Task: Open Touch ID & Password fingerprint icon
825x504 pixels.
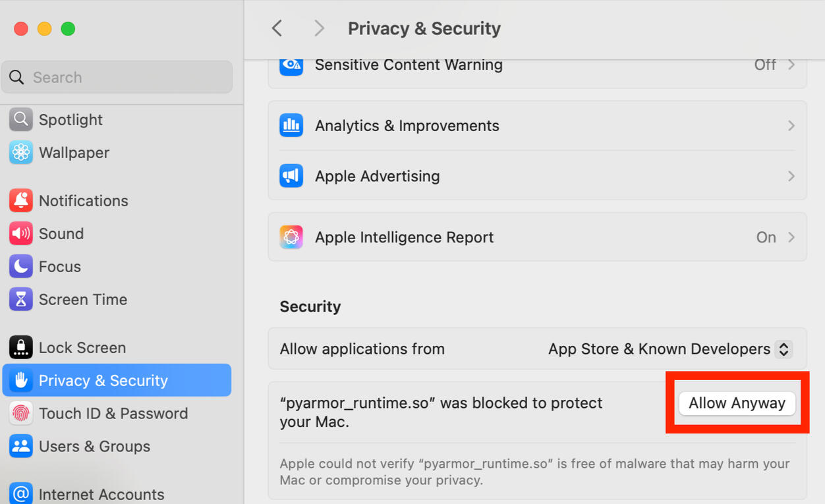Action: pyautogui.click(x=21, y=413)
